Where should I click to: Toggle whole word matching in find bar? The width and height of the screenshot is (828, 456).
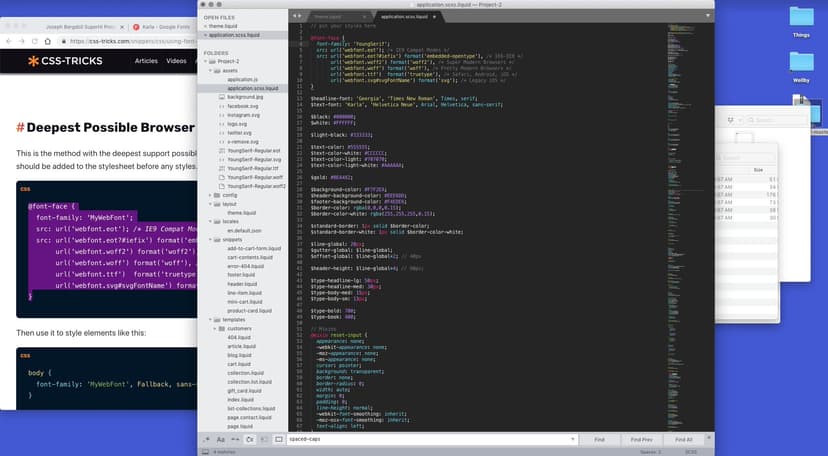[235, 439]
